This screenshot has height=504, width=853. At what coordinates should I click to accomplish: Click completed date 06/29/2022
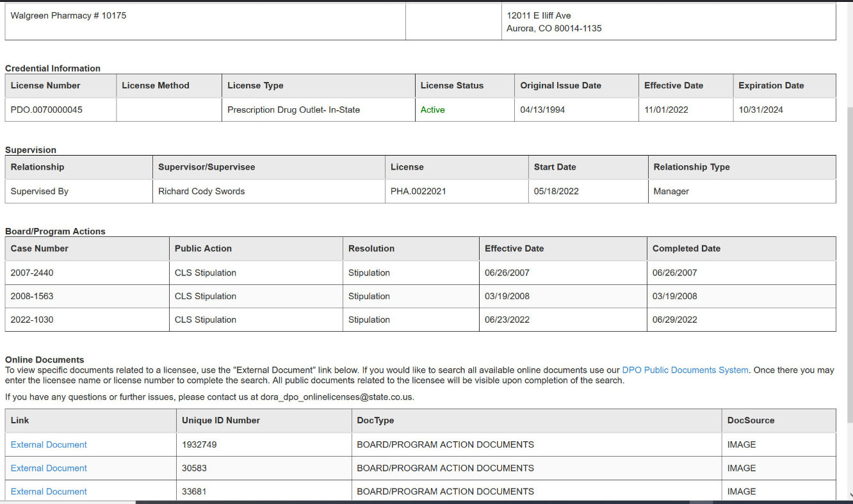(675, 320)
